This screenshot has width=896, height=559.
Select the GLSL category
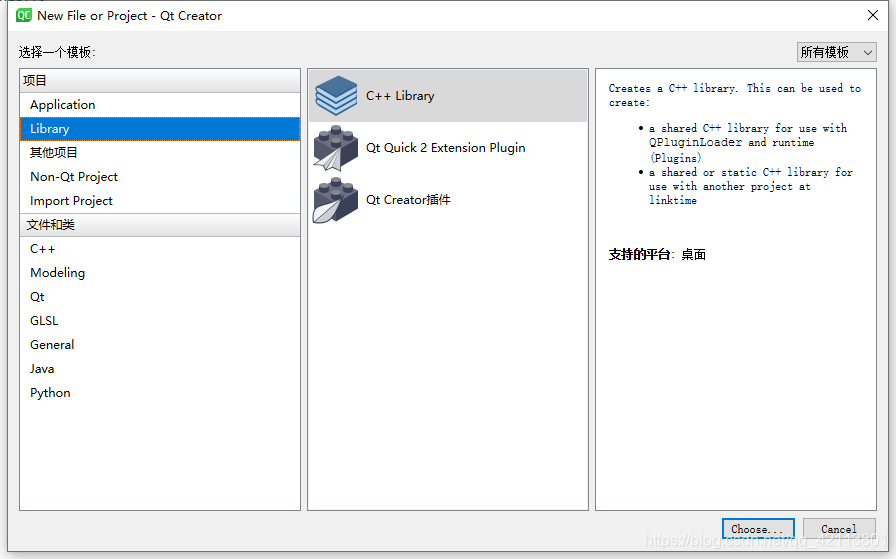160,321
